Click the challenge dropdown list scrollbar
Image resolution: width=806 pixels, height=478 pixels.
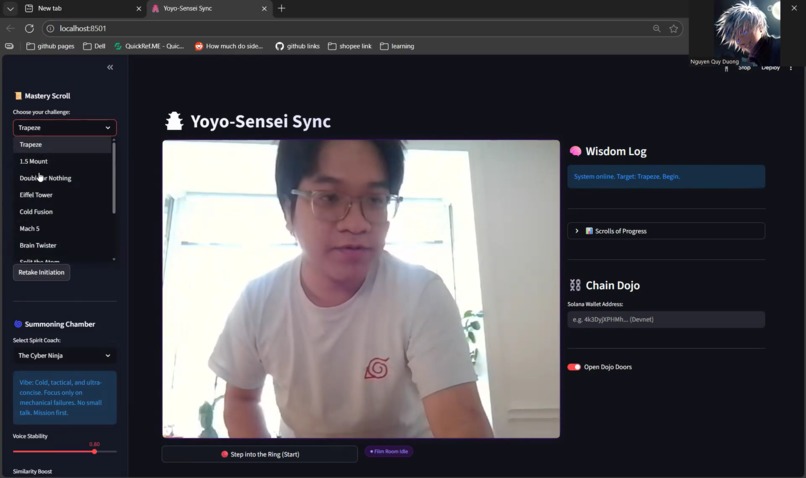(114, 178)
